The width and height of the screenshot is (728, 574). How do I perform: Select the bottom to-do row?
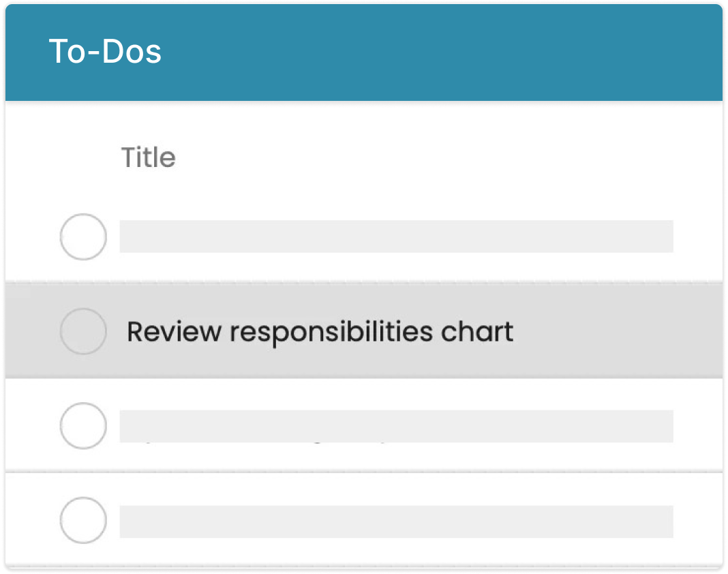pyautogui.click(x=364, y=520)
